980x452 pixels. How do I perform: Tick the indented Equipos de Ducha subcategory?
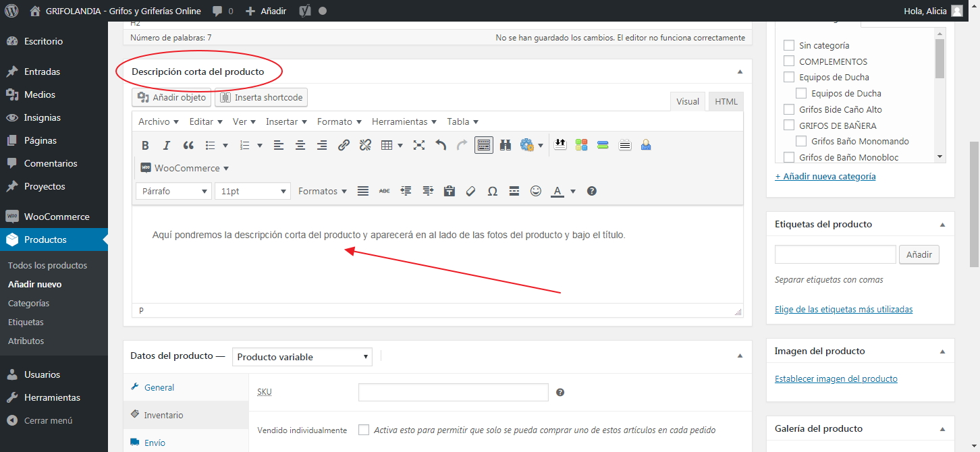[x=801, y=93]
